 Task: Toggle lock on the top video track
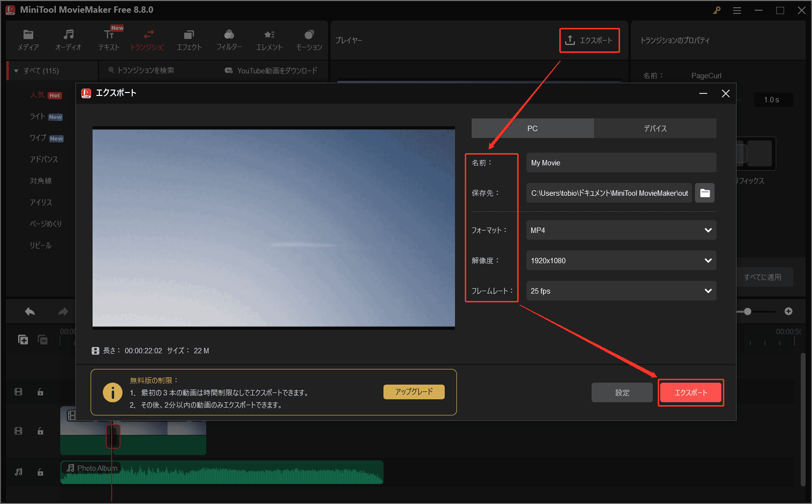40,392
